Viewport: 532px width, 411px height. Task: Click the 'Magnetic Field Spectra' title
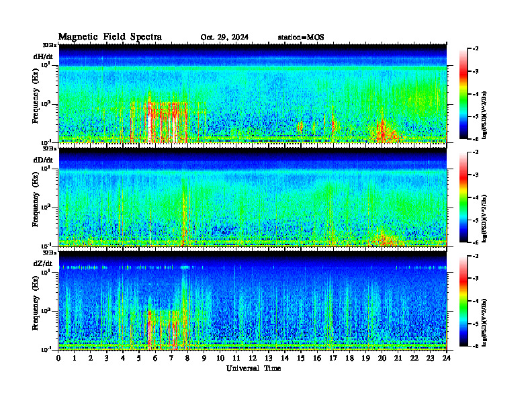110,37
